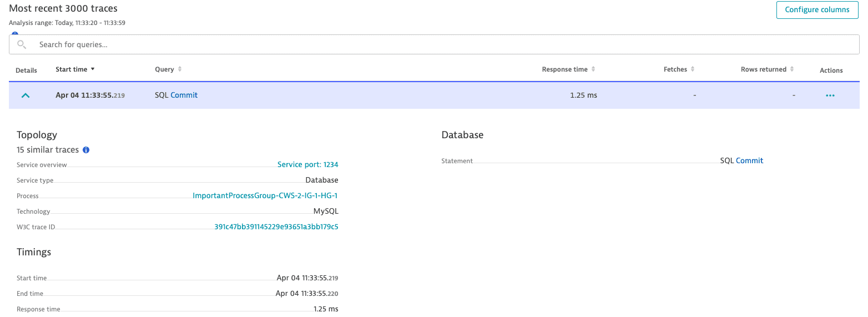Toggle the Start time descending sort arrow
Image resolution: width=868 pixels, height=317 pixels.
click(93, 69)
